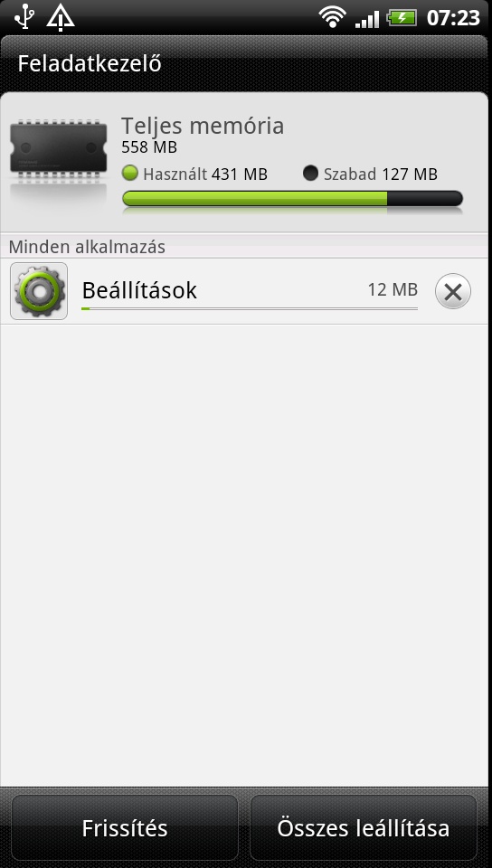Tap the Beállítások memory usage bar
This screenshot has height=868, width=492.
(249, 308)
